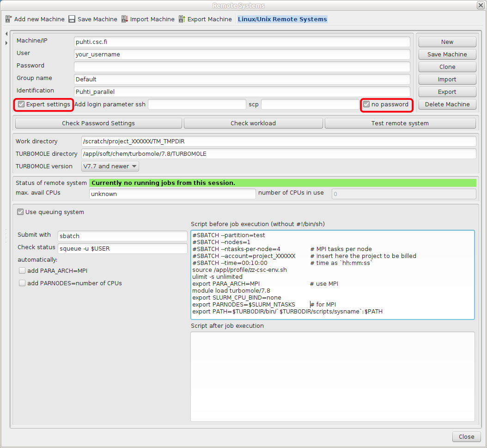The image size is (487, 448).
Task: Click the Add new Machine toolbar icon
Action: (x=8, y=19)
